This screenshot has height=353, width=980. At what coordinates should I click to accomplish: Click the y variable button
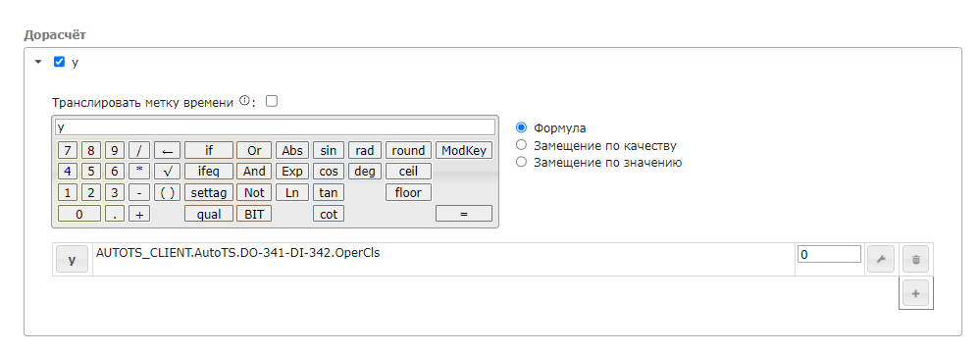pos(72,259)
